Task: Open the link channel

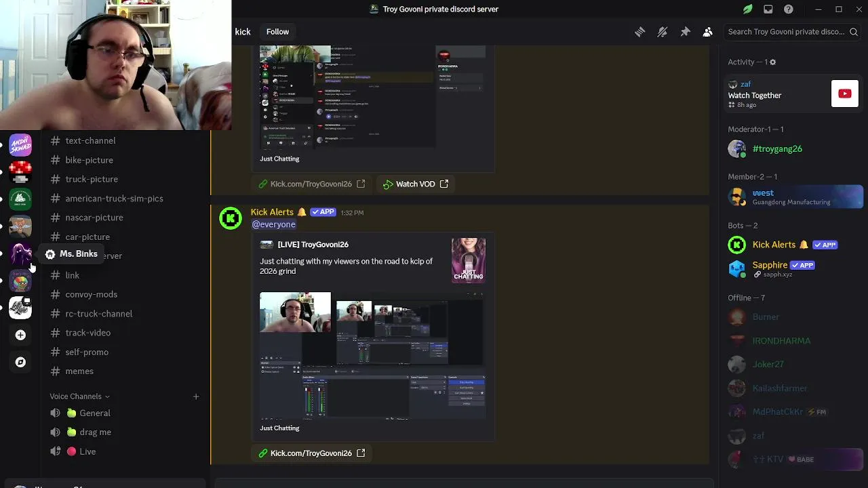Action: click(124, 275)
